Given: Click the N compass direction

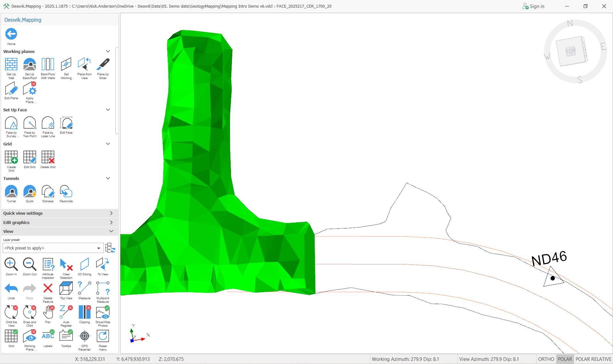Looking at the screenshot, I should click(570, 23).
